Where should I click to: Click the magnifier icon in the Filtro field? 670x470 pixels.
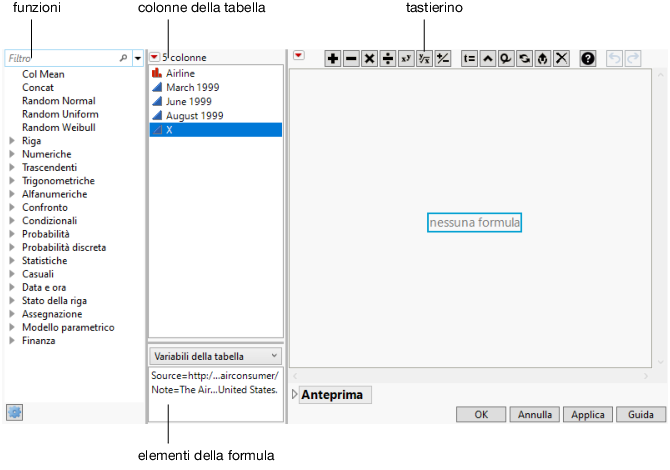pos(123,58)
